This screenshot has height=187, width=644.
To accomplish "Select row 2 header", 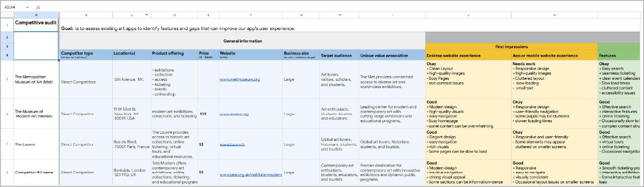I will coord(7,38).
